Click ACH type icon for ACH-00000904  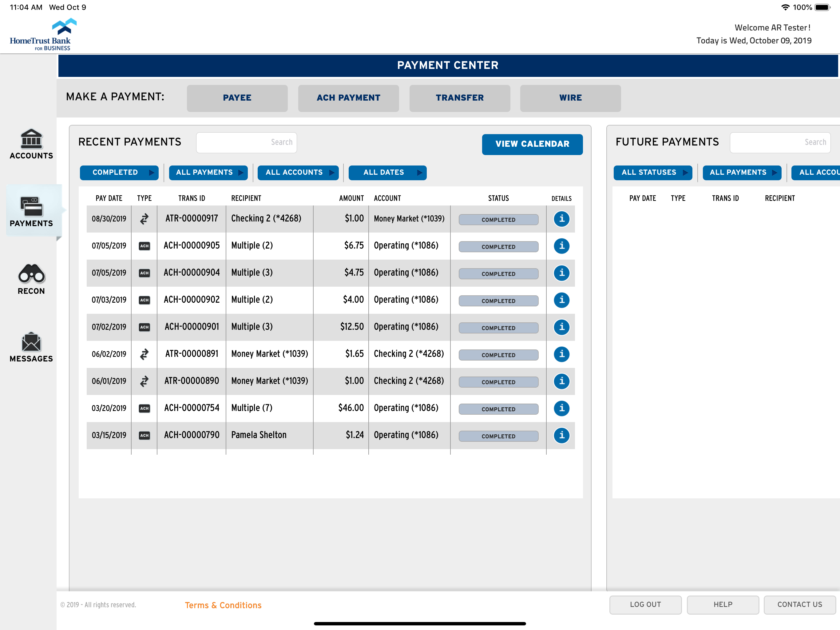coord(144,273)
